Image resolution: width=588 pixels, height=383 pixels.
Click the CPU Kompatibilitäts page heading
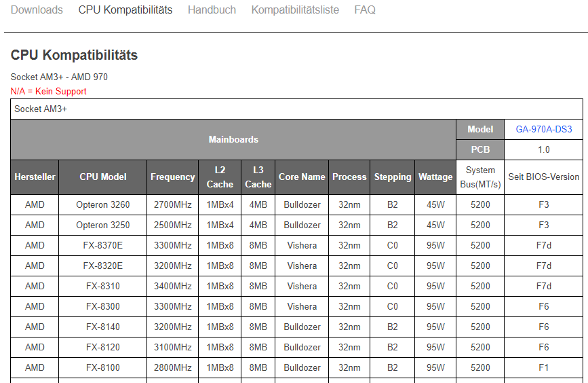[x=74, y=55]
